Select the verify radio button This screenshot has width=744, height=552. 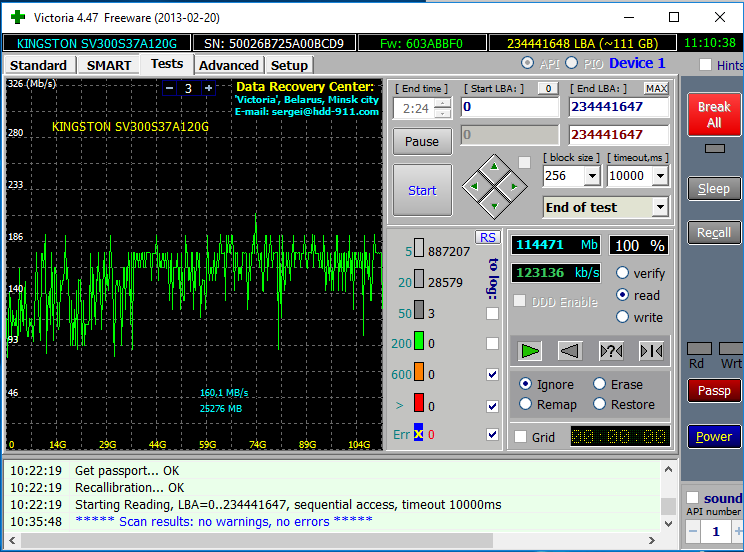623,273
